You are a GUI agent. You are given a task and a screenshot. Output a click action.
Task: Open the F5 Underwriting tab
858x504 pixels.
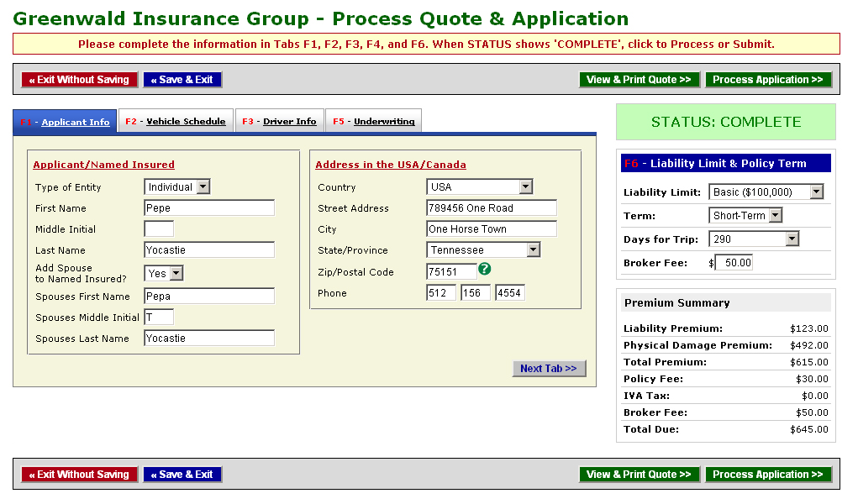374,121
